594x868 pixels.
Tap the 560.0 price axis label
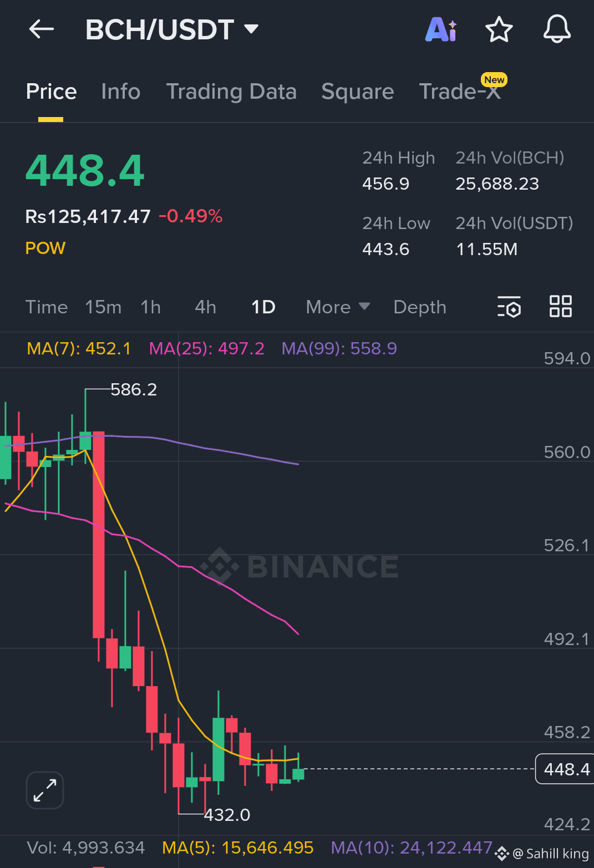click(567, 452)
